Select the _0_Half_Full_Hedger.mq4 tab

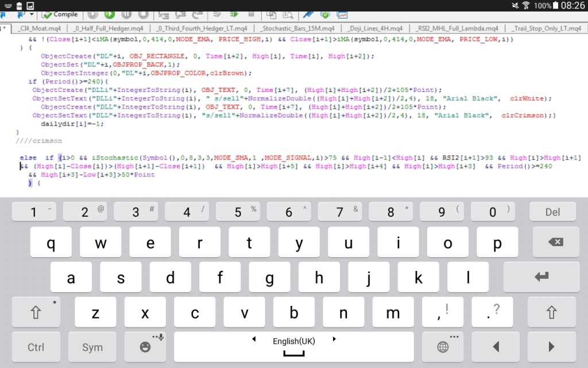(109, 28)
